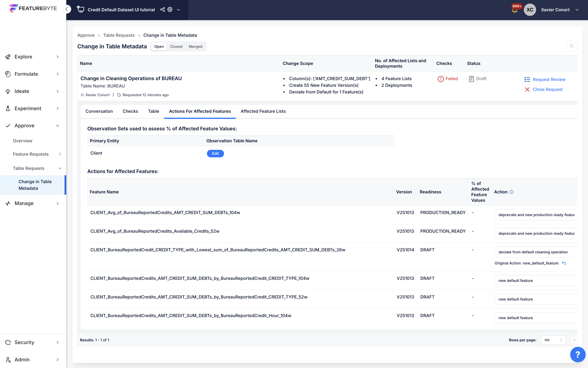The width and height of the screenshot is (588, 368).
Task: Revert to original action arrow icon
Action: tap(564, 263)
